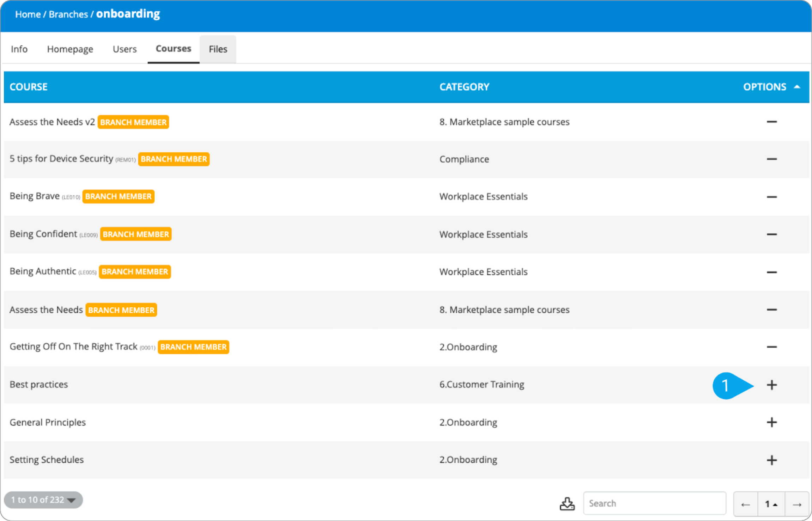Add Best practices course to branch

(x=771, y=385)
